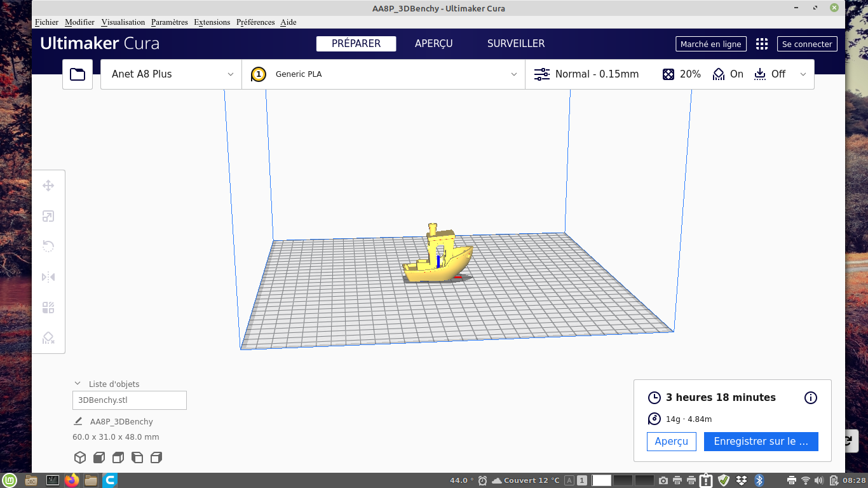Open the Fichier menu
The image size is (868, 488).
(46, 22)
